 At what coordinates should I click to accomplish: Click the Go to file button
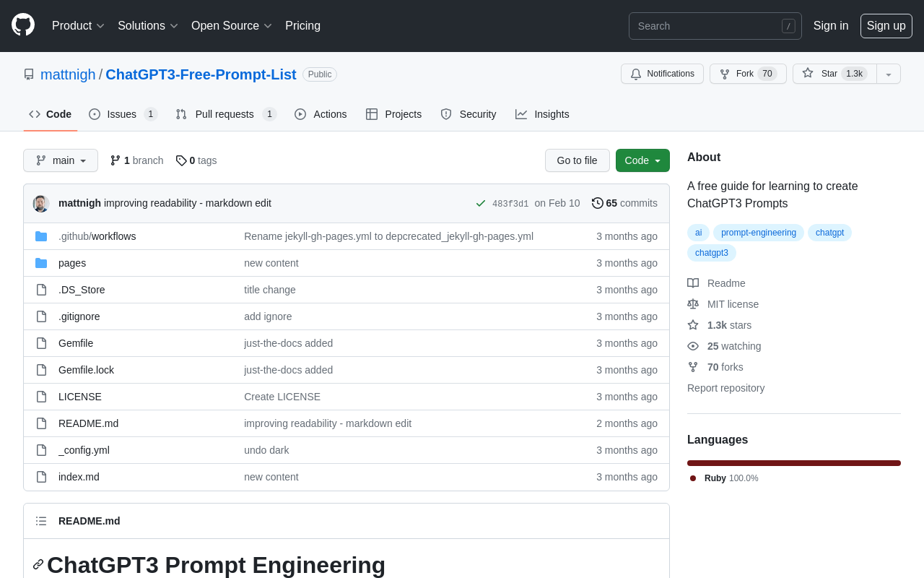[577, 160]
